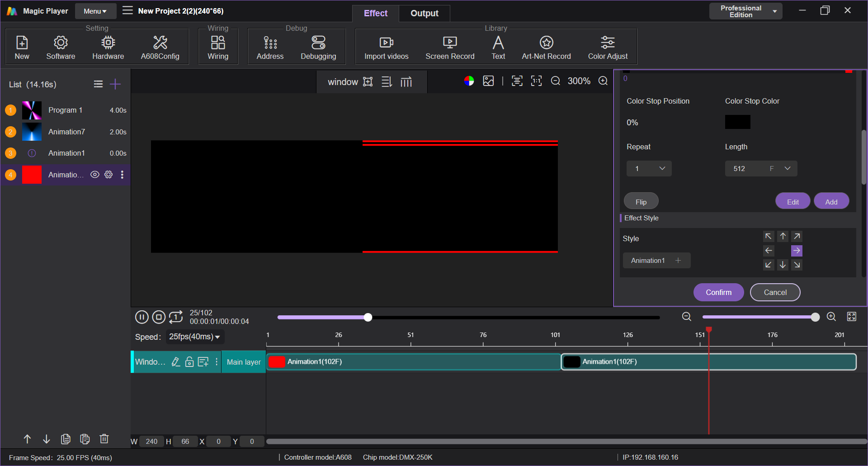Viewport: 868px width, 466px height.
Task: Expand Animation1 style selector
Action: click(x=656, y=261)
